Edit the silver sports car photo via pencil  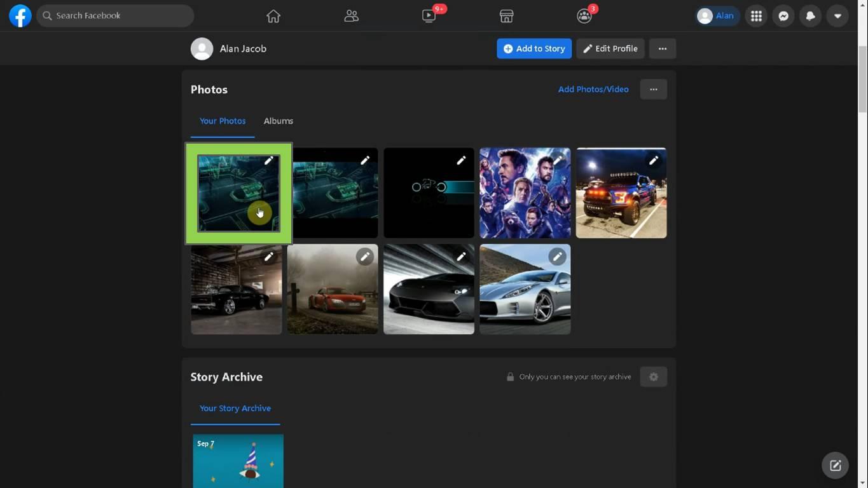point(557,257)
